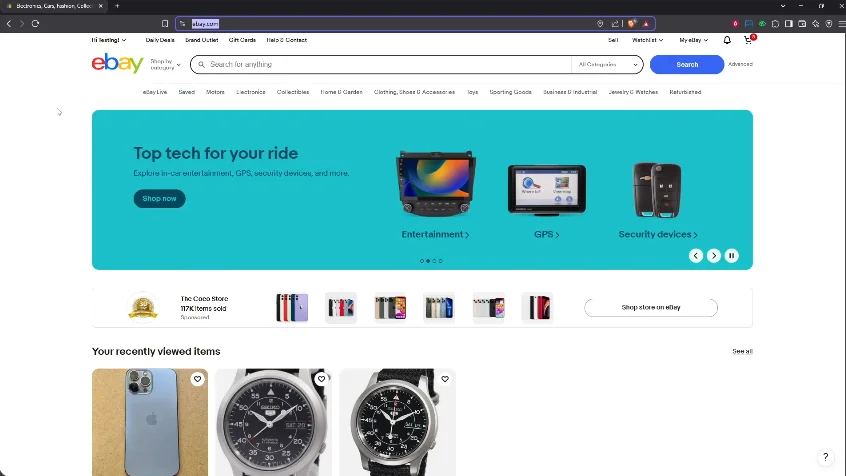Open the shopping cart

748,40
